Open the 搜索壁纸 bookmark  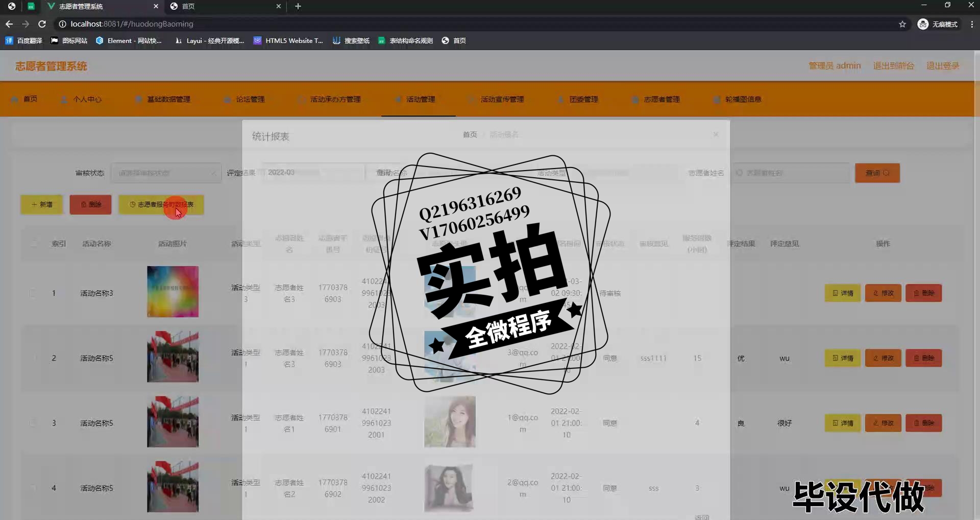click(351, 40)
